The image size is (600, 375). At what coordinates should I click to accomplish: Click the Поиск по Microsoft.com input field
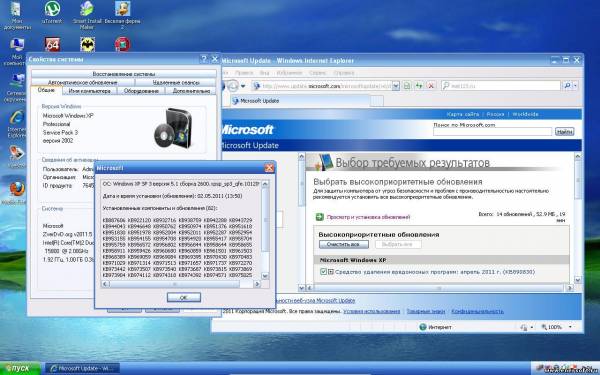[492, 132]
